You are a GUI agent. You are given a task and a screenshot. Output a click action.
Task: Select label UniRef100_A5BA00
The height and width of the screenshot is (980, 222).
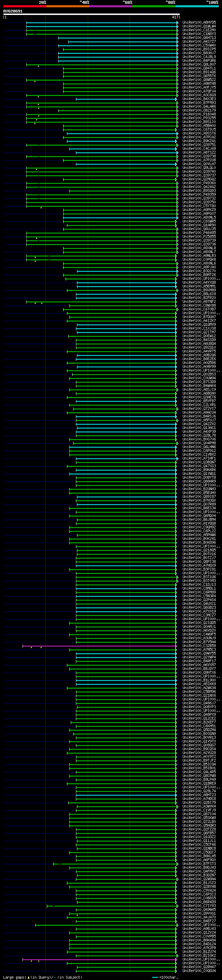click(x=199, y=125)
